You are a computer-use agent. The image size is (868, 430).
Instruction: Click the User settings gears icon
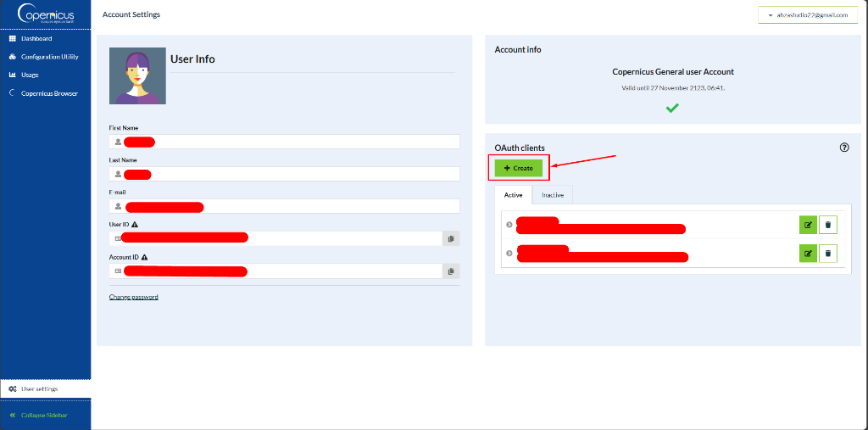pyautogui.click(x=12, y=389)
